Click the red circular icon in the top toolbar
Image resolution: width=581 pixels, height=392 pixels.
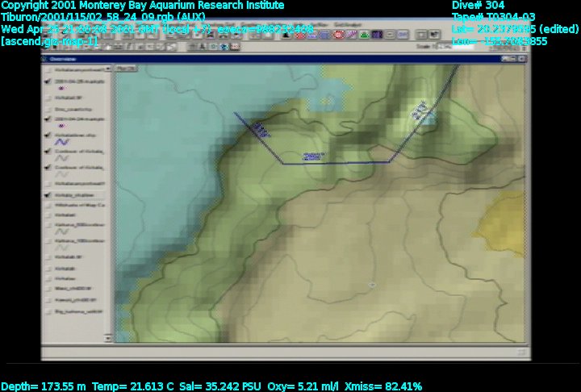coord(340,35)
